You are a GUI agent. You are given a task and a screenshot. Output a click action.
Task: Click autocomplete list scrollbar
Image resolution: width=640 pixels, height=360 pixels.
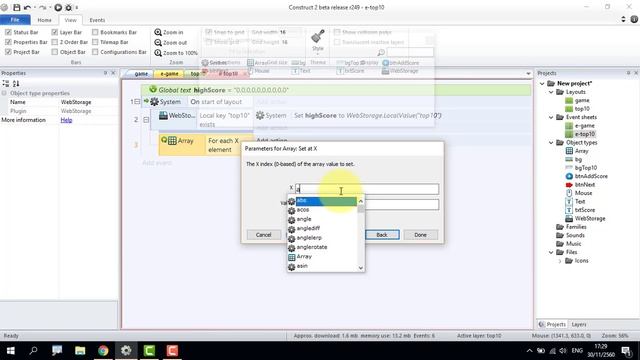pos(360,235)
